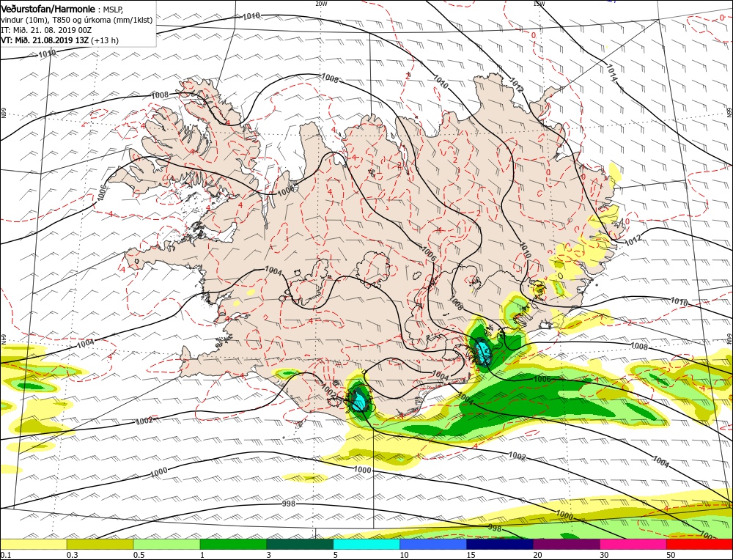Click the '20W' longitude label

[321, 3]
